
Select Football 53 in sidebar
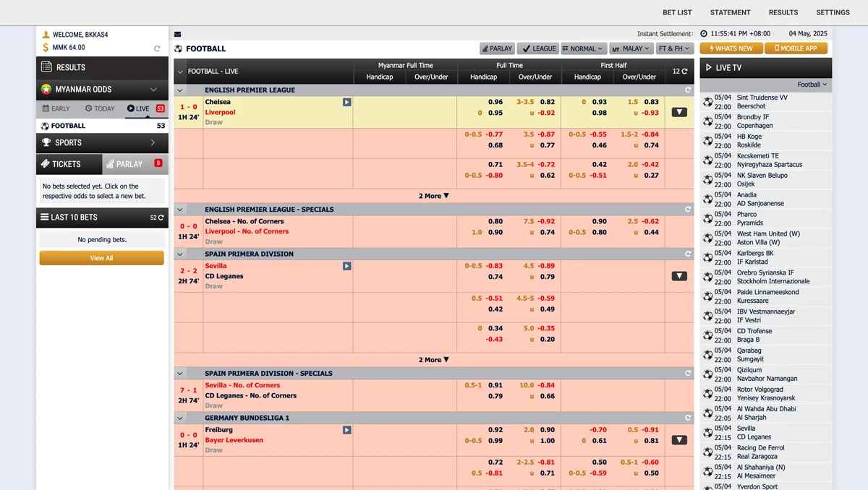coord(102,126)
